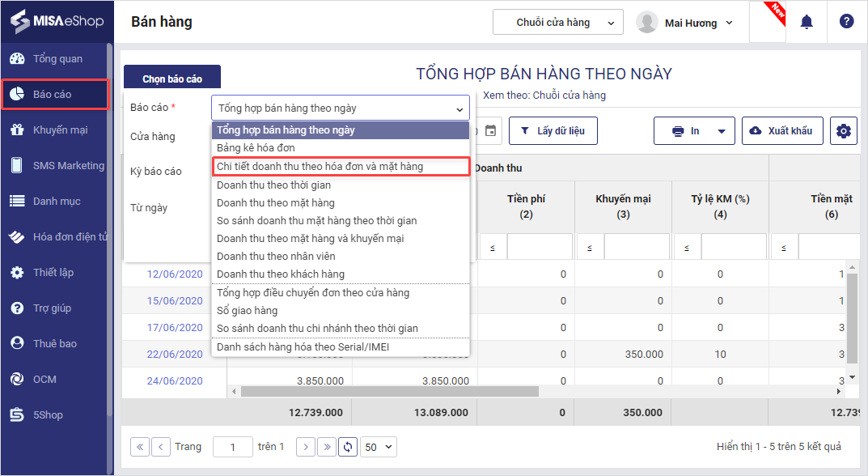Screen dimensions: 868x476
Task: Open Danh mục list icon
Action: [17, 201]
